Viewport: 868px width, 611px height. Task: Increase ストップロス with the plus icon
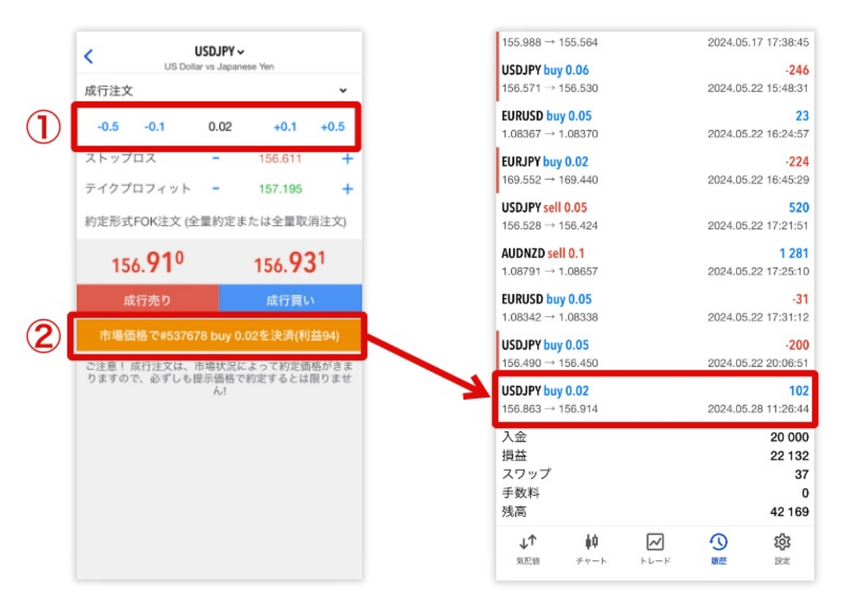click(x=347, y=158)
